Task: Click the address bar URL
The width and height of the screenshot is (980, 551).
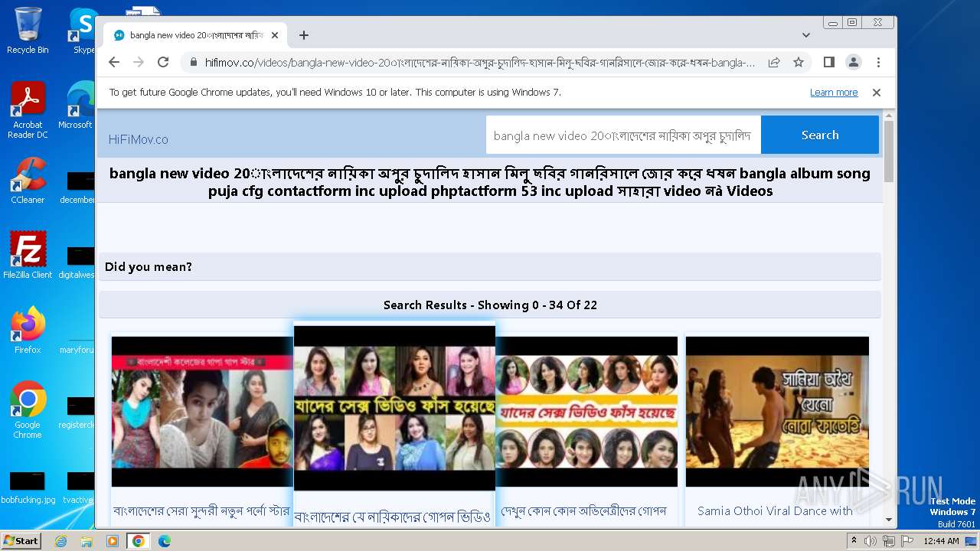Action: 479,62
